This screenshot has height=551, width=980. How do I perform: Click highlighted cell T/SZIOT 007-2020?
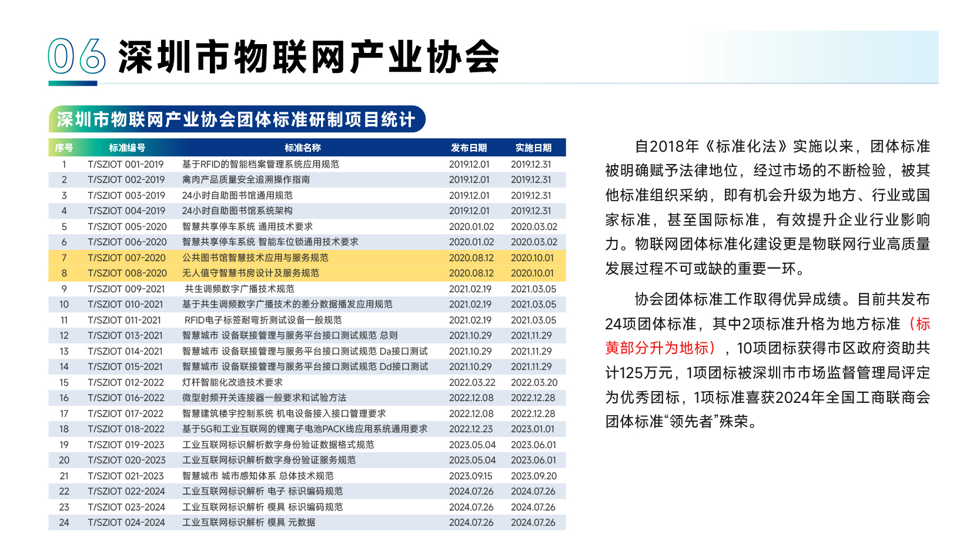click(x=126, y=258)
